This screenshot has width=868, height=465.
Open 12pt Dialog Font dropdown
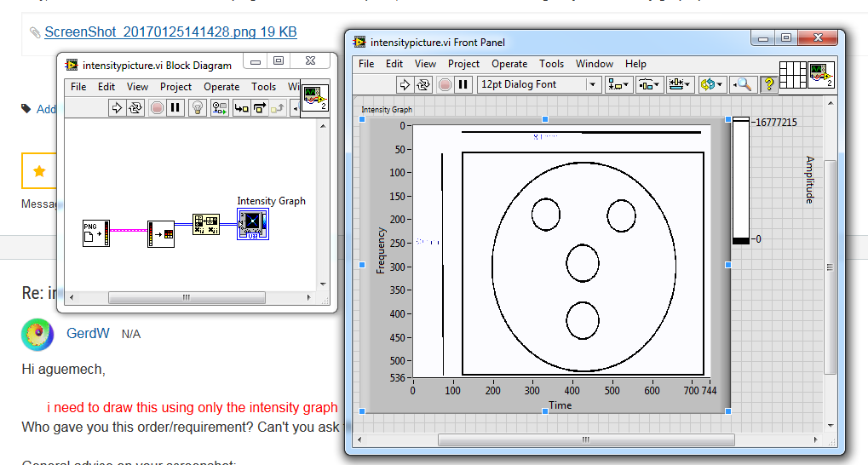pyautogui.click(x=539, y=84)
